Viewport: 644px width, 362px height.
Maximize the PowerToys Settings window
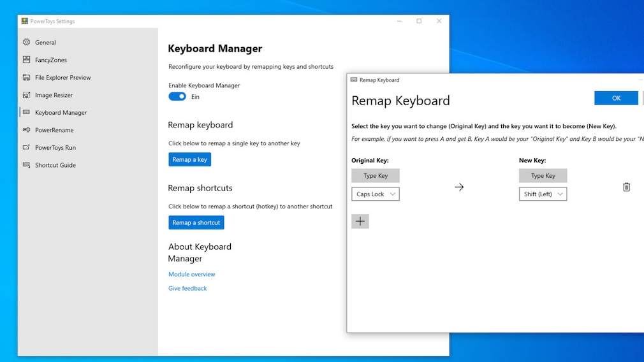click(419, 21)
